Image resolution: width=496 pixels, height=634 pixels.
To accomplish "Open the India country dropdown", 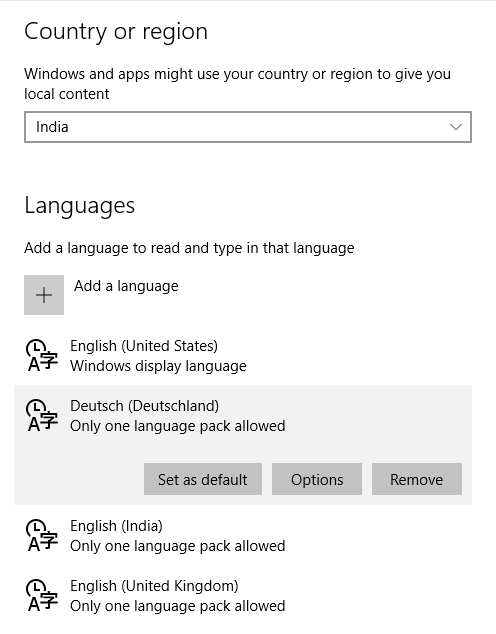I will point(248,127).
